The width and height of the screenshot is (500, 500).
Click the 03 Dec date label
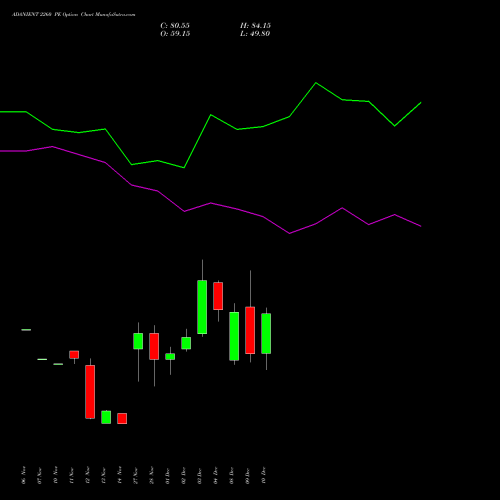[x=199, y=475]
